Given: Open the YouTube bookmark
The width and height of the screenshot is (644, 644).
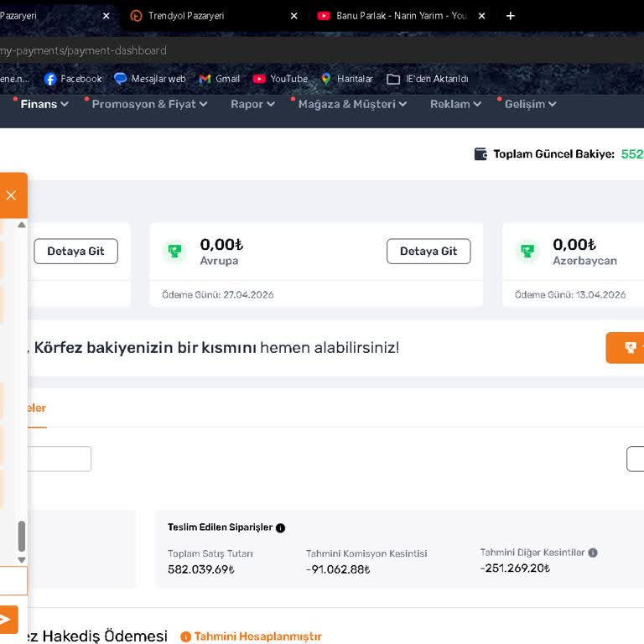Looking at the screenshot, I should point(281,79).
